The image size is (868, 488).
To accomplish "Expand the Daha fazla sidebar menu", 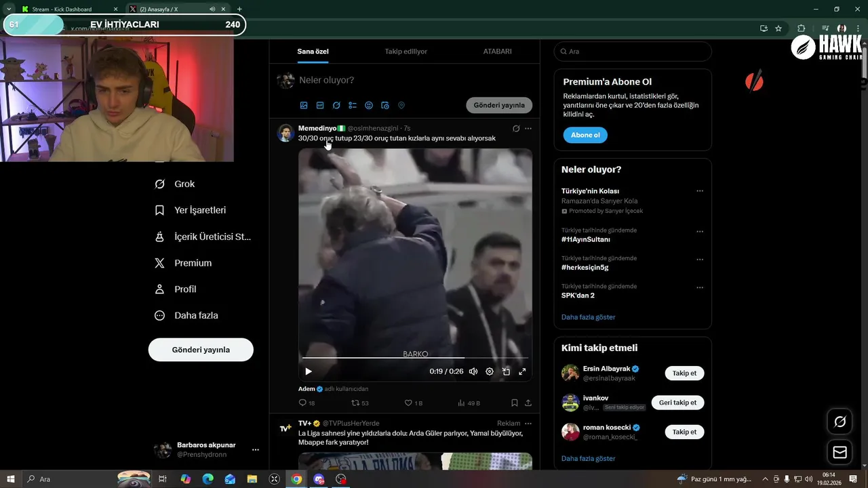I will pos(186,315).
